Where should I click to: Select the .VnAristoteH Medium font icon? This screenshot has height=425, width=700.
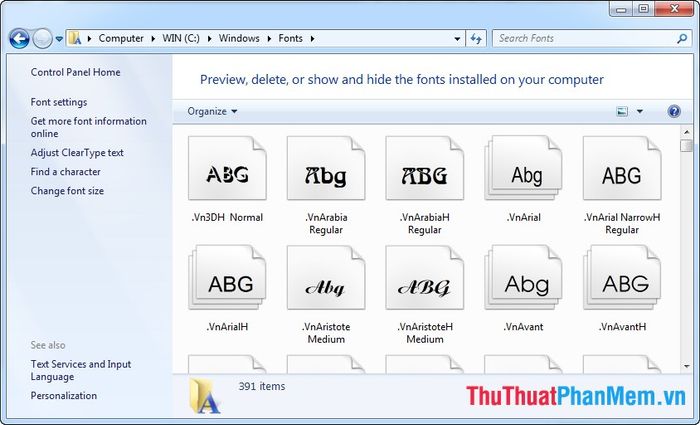425,277
